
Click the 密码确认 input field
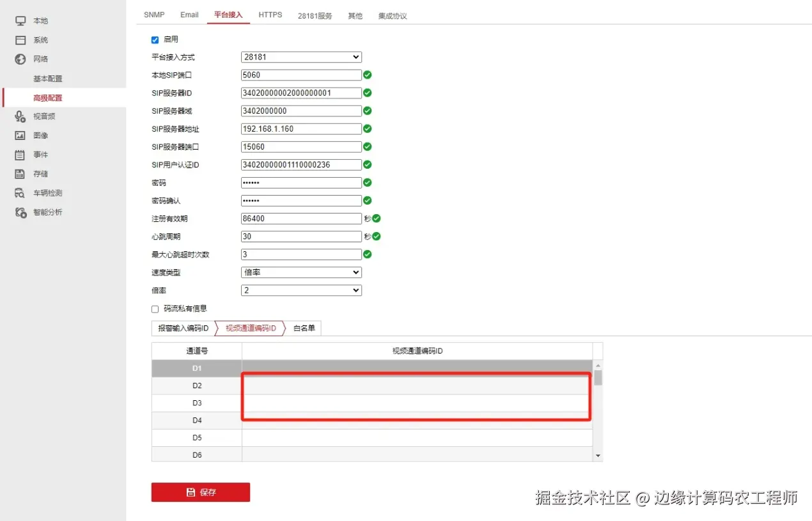coord(301,201)
